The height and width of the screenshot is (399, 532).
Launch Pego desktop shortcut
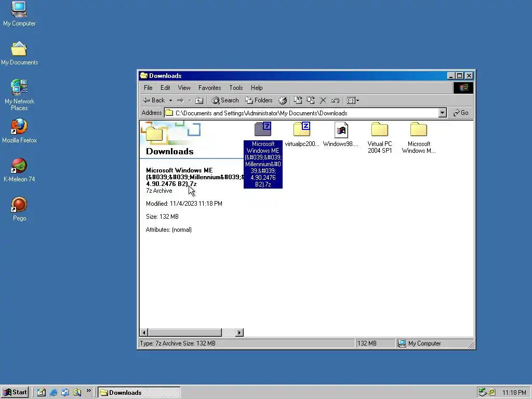coord(19,209)
